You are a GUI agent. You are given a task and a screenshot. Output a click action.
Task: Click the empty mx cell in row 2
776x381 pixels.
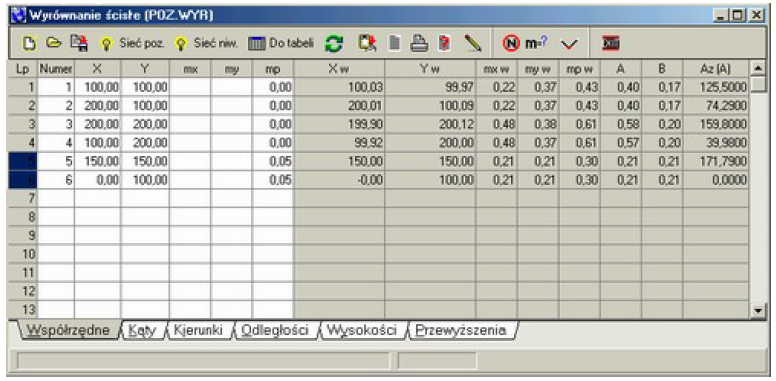190,106
